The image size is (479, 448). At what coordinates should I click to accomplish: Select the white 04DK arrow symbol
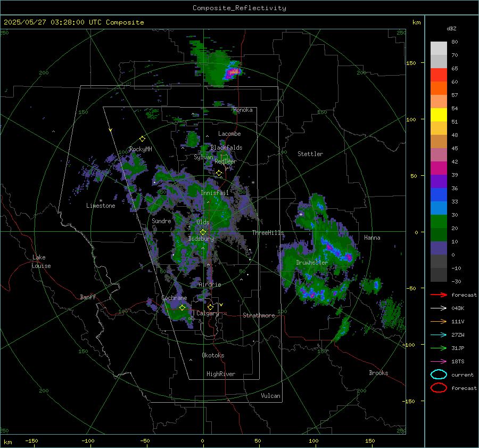point(439,308)
